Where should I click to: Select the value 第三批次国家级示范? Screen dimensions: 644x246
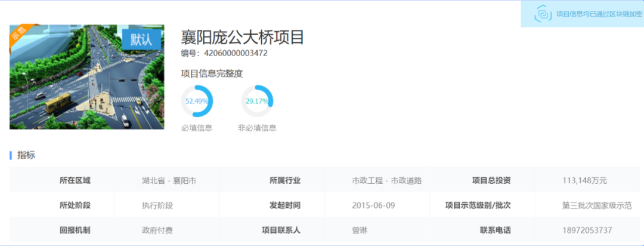597,205
